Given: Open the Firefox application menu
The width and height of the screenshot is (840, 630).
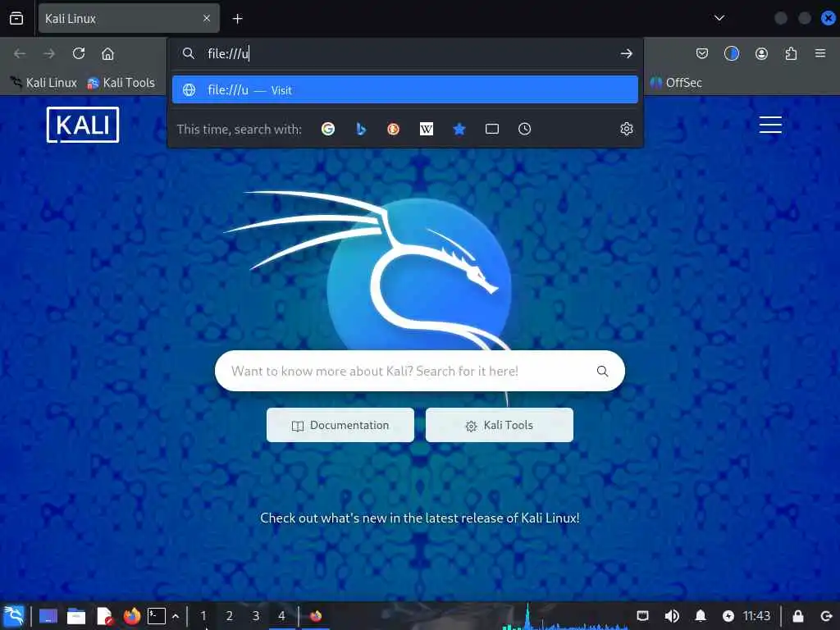Looking at the screenshot, I should (820, 53).
